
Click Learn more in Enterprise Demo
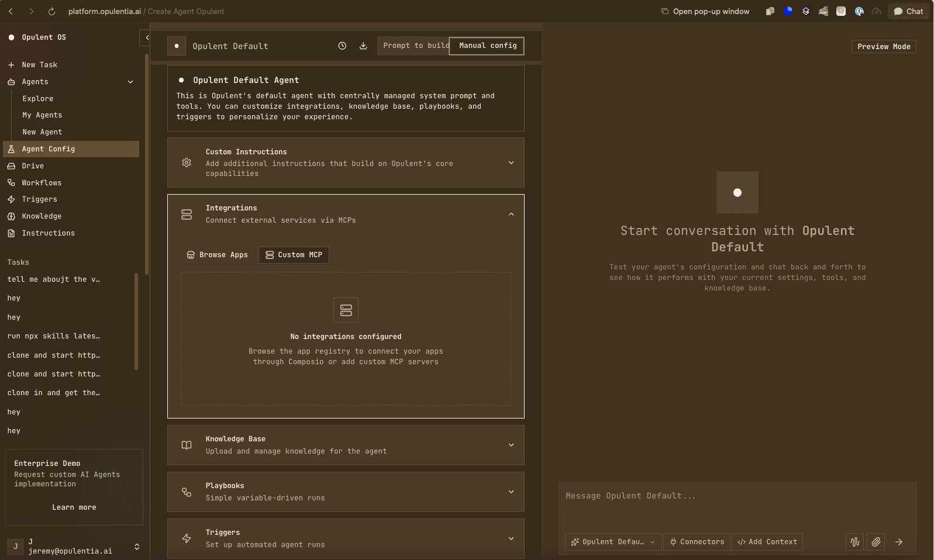[x=74, y=507]
